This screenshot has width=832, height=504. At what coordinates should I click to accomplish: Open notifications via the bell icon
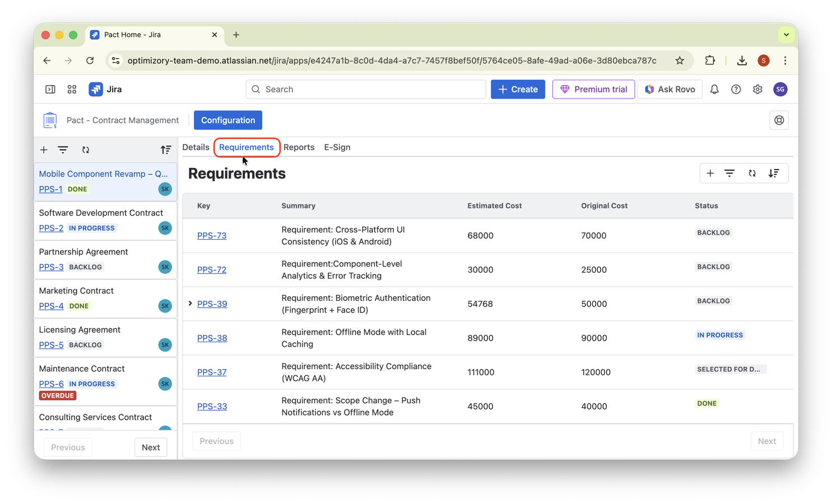tap(714, 89)
